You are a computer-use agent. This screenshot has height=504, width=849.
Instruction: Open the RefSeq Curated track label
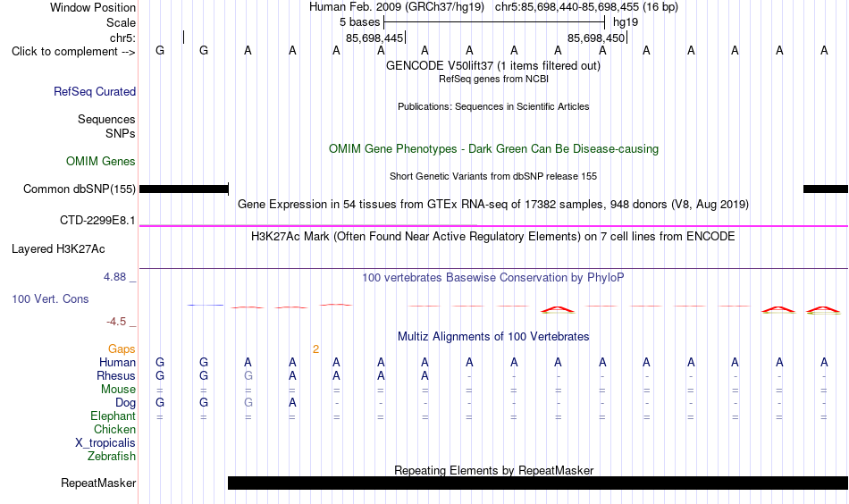(95, 91)
